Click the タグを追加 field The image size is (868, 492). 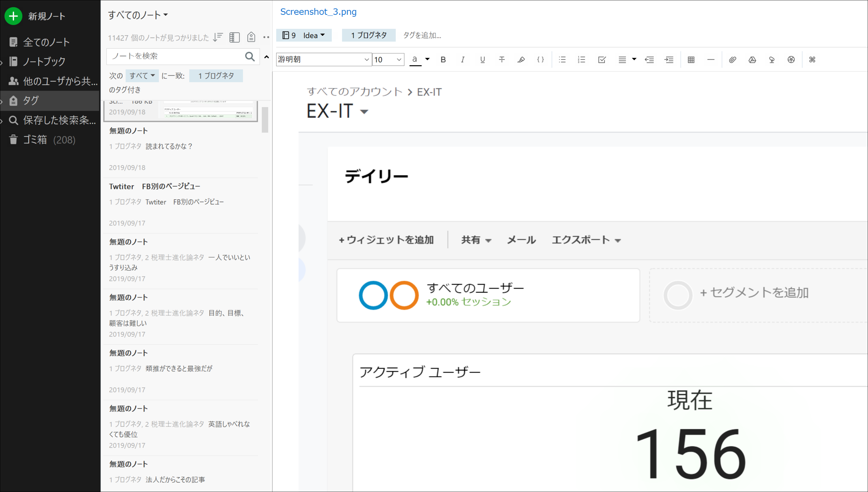pyautogui.click(x=422, y=35)
